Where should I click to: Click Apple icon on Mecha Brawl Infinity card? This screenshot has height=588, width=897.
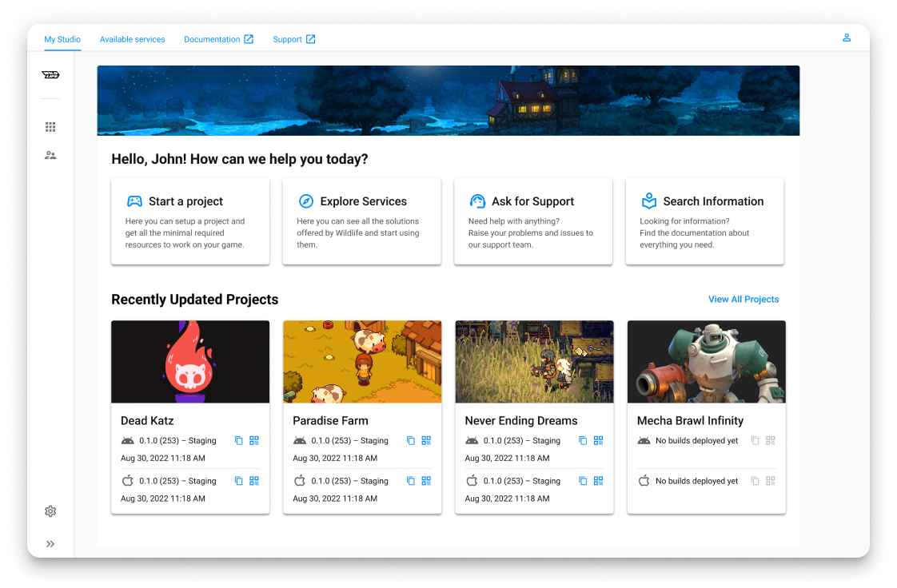pos(644,481)
